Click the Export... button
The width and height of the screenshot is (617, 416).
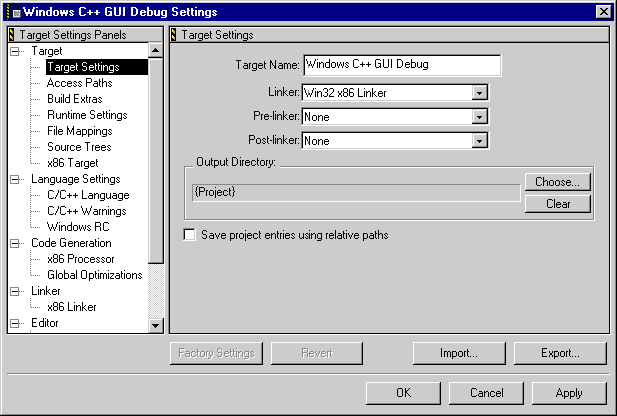tap(560, 353)
